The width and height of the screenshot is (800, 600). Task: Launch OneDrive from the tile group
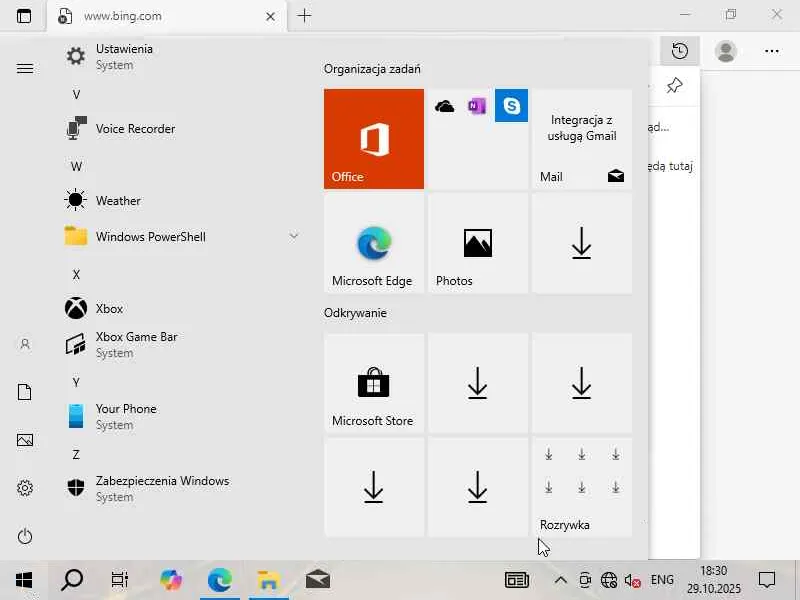(444, 106)
